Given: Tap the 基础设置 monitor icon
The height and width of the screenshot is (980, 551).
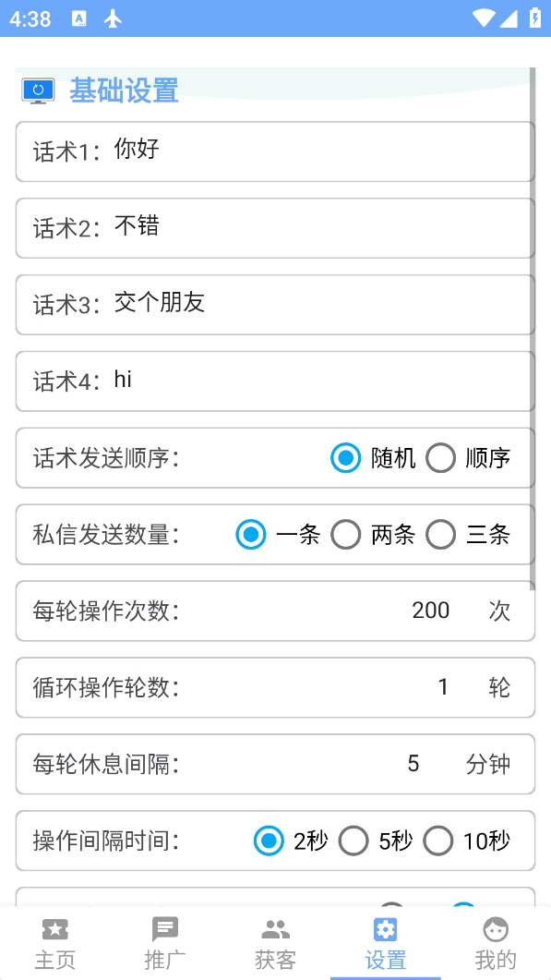Looking at the screenshot, I should coord(38,91).
